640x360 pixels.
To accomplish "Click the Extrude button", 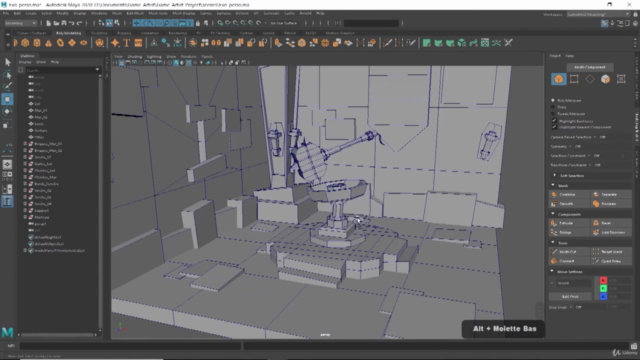I will 569,223.
